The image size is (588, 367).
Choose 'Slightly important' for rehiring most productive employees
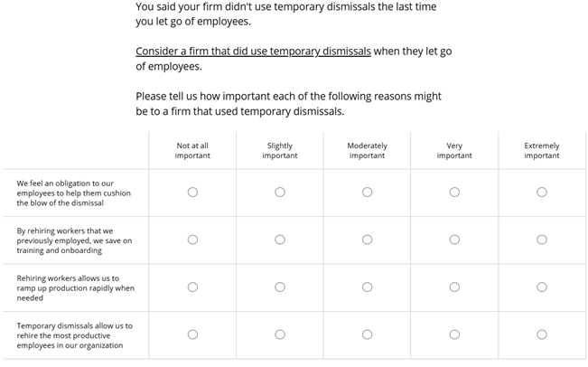point(280,334)
